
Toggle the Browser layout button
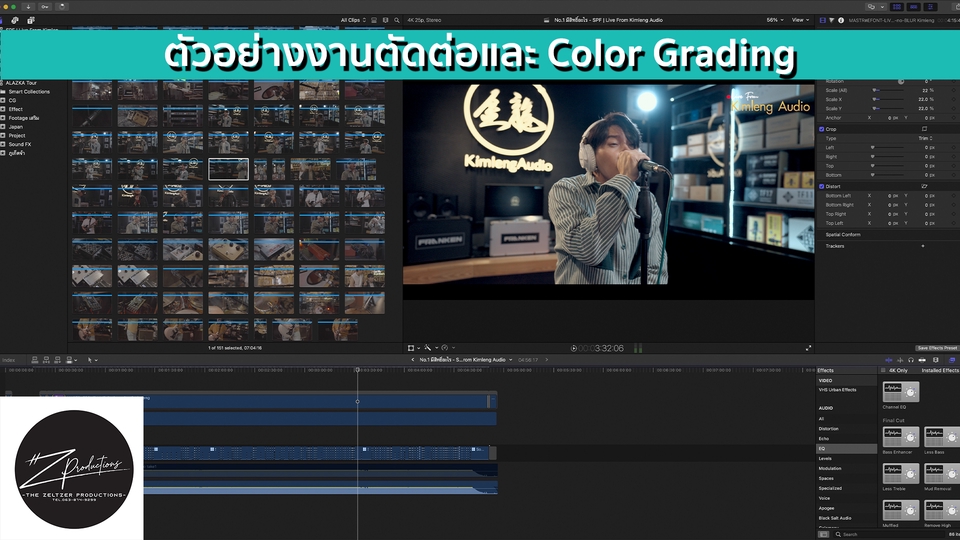(x=896, y=7)
